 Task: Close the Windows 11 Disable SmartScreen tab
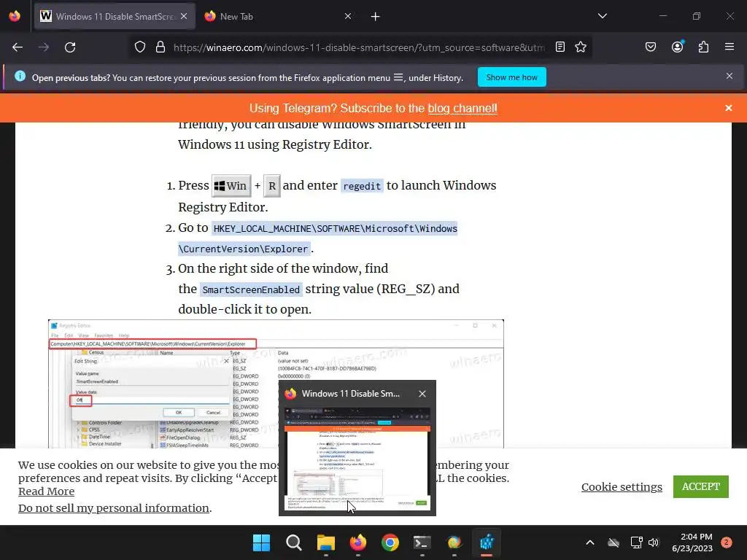click(x=184, y=17)
